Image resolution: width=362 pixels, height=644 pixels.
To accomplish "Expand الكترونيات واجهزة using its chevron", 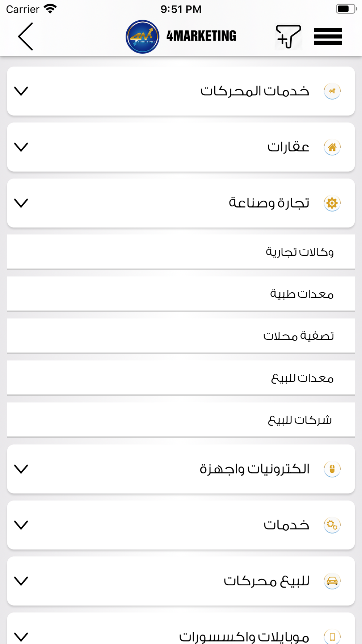I will [x=21, y=469].
